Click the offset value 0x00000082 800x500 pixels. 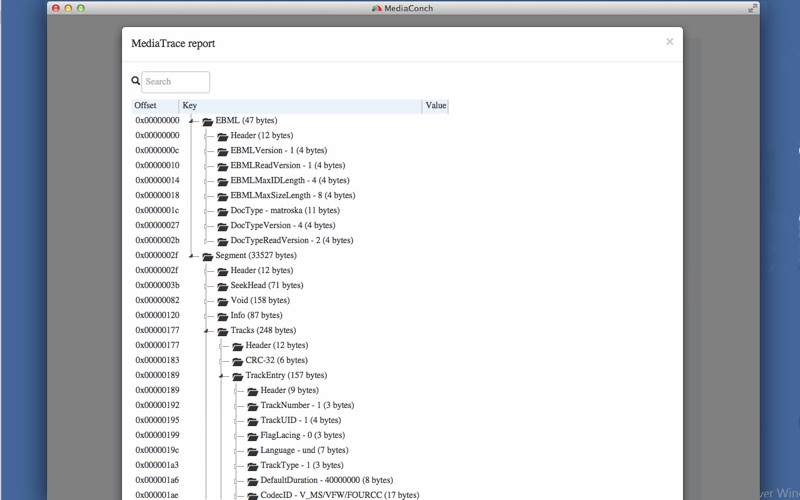click(157, 300)
